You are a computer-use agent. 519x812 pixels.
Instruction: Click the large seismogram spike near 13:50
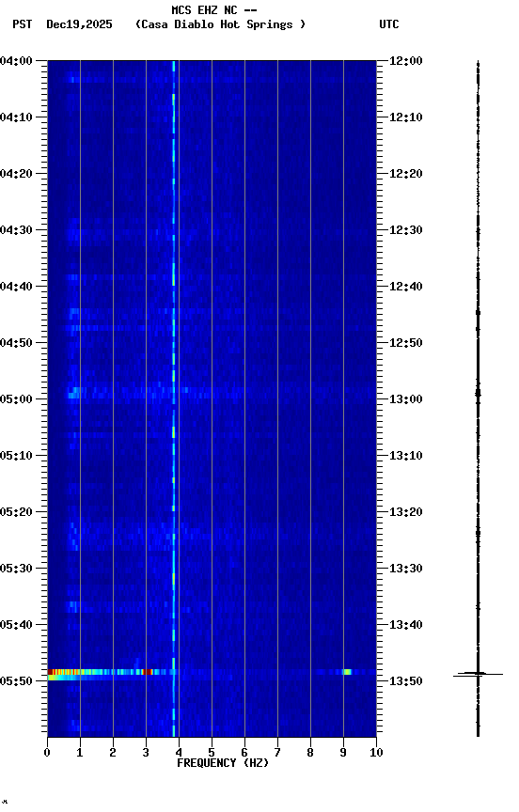click(x=478, y=674)
